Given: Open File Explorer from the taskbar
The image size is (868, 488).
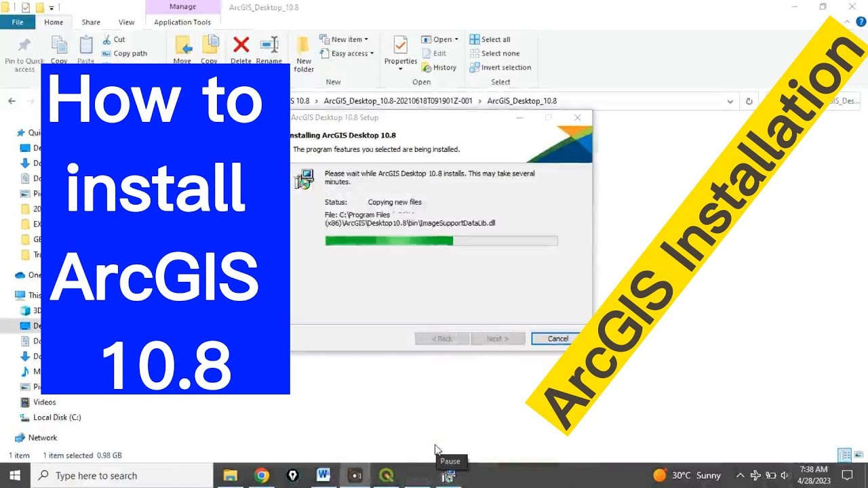Looking at the screenshot, I should point(231,475).
